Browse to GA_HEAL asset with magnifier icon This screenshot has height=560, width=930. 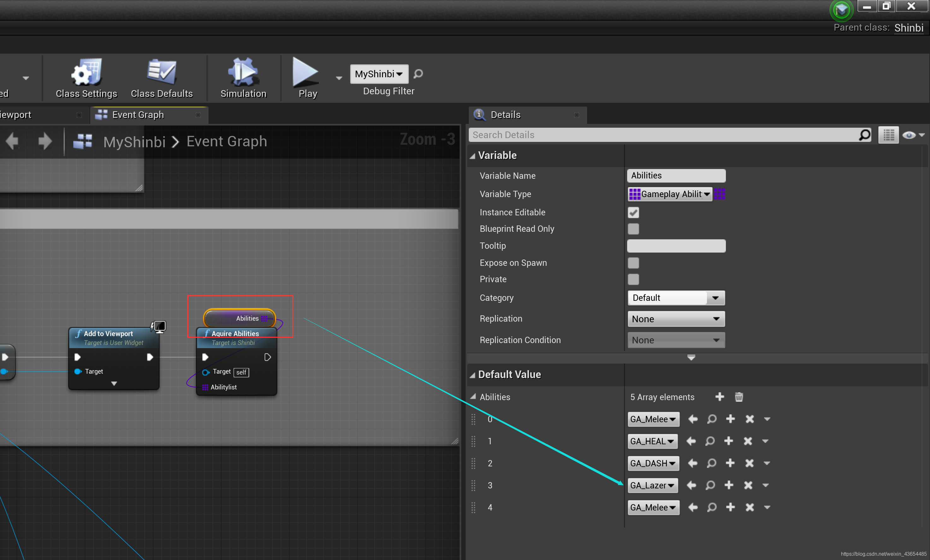tap(709, 441)
